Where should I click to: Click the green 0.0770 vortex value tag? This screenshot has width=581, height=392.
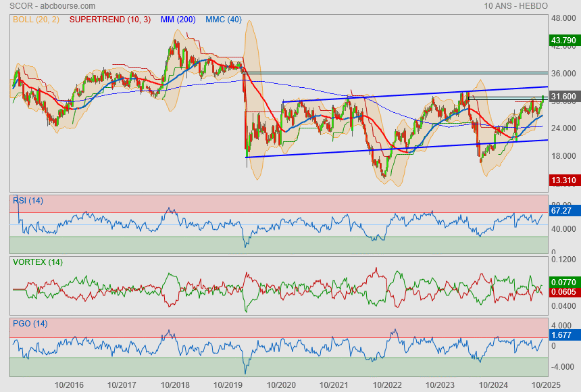click(563, 281)
